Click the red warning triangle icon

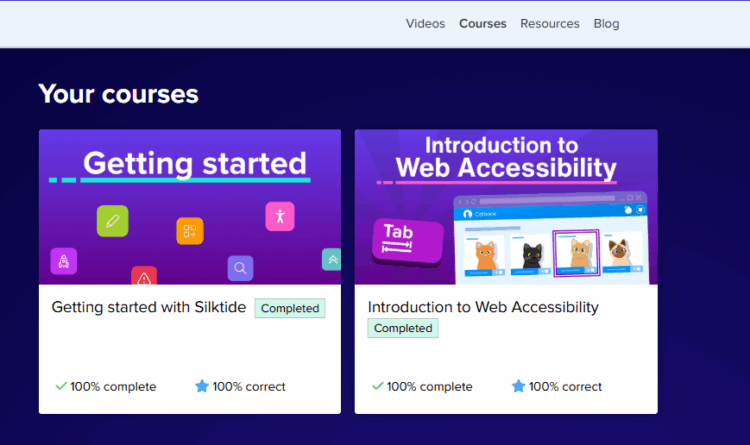(x=144, y=277)
